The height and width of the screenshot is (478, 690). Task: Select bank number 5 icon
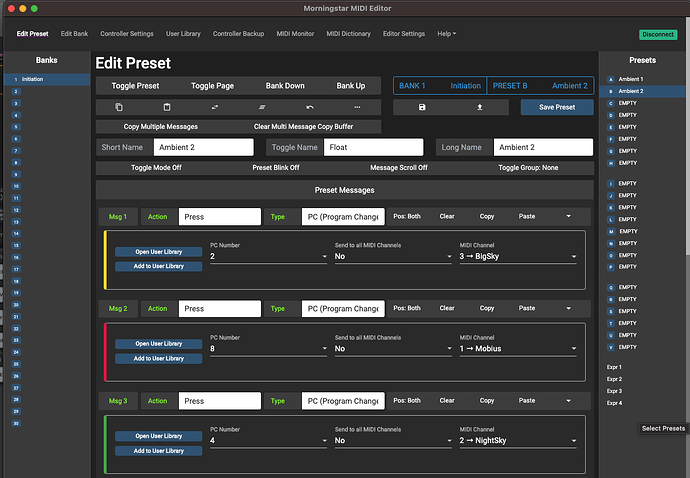[x=16, y=127]
